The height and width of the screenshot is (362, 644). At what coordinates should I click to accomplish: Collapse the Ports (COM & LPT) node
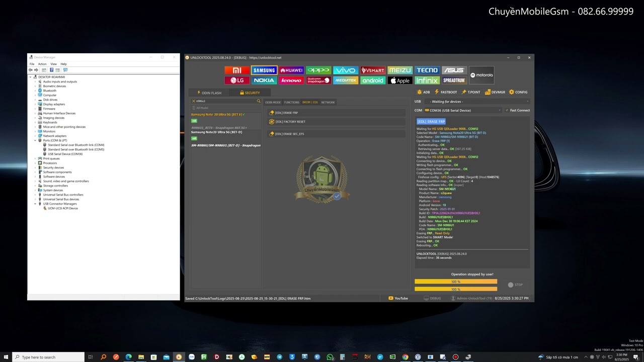[x=35, y=140]
